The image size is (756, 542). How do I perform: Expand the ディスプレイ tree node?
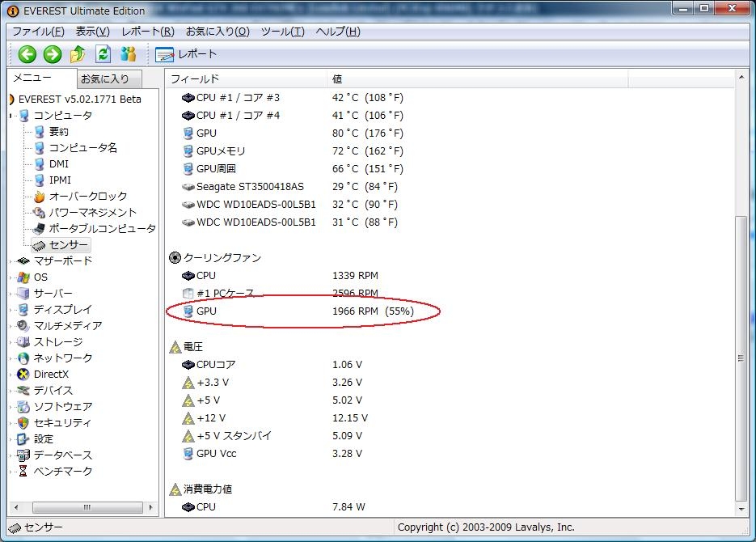(x=11, y=310)
